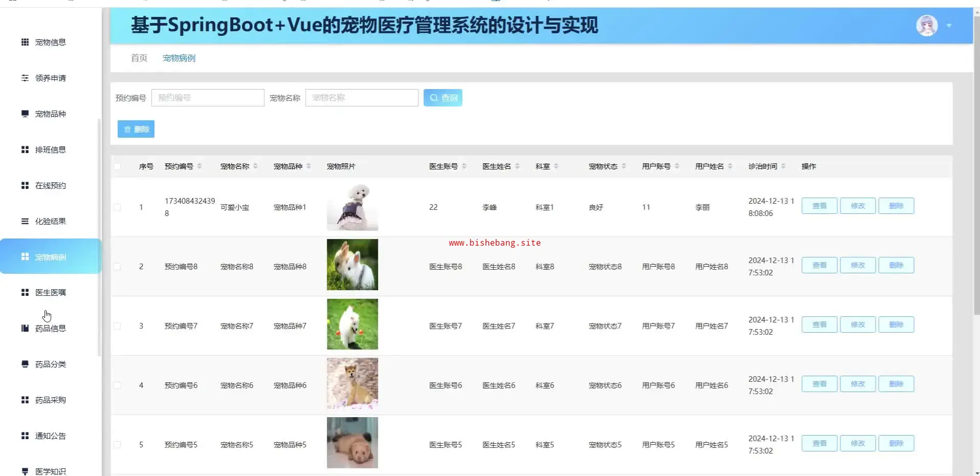This screenshot has width=980, height=476.
Task: Check the row for 预约编号7
Action: point(117,326)
